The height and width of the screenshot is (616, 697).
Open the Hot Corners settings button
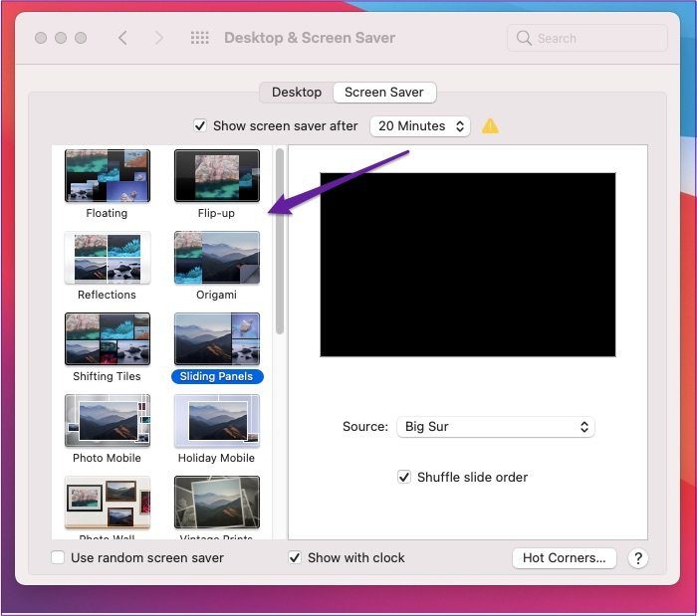pyautogui.click(x=565, y=558)
